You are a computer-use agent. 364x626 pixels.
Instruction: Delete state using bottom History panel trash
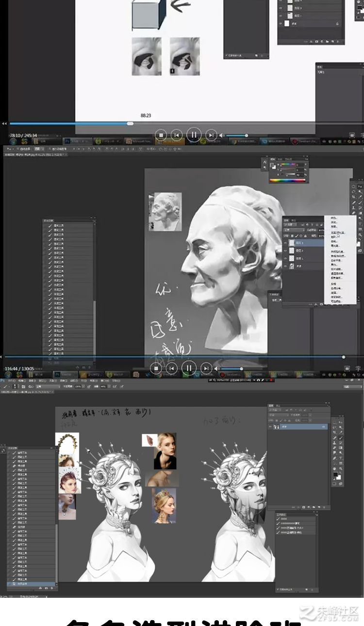tap(52, 588)
